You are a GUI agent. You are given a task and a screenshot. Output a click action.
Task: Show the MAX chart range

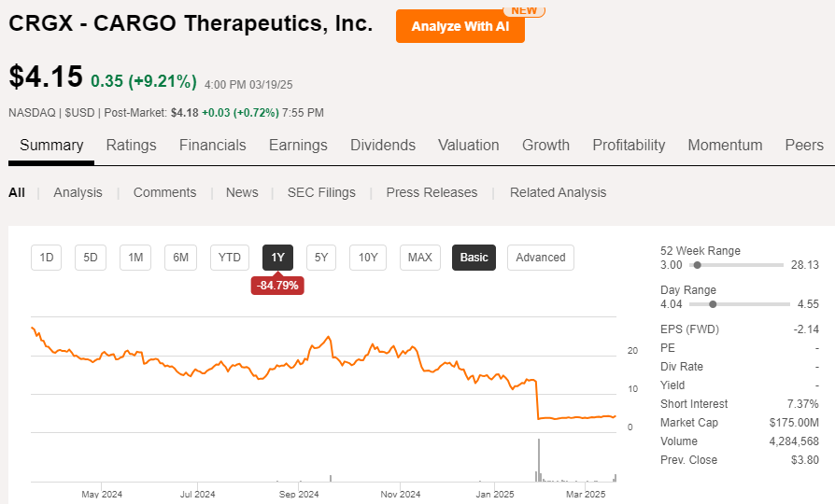pyautogui.click(x=420, y=258)
